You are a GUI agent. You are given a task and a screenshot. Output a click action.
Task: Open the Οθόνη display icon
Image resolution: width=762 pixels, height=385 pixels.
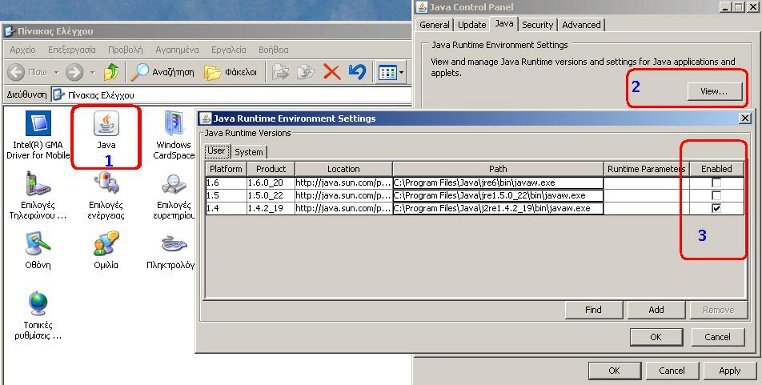point(38,244)
